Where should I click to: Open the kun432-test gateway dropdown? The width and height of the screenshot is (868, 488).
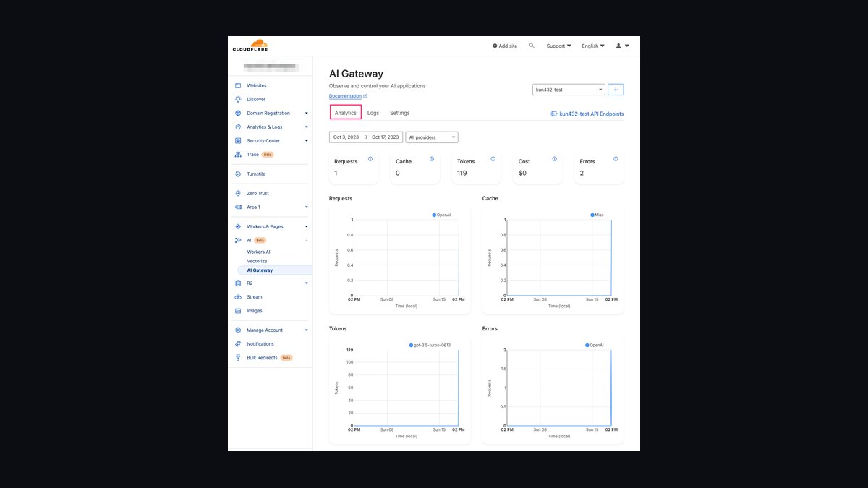[x=569, y=90]
